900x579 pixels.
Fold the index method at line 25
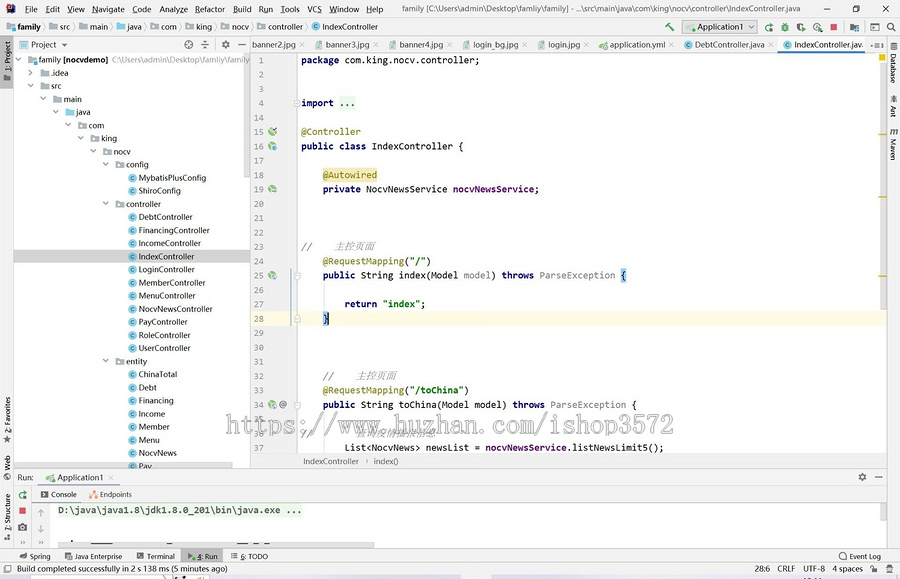click(297, 276)
